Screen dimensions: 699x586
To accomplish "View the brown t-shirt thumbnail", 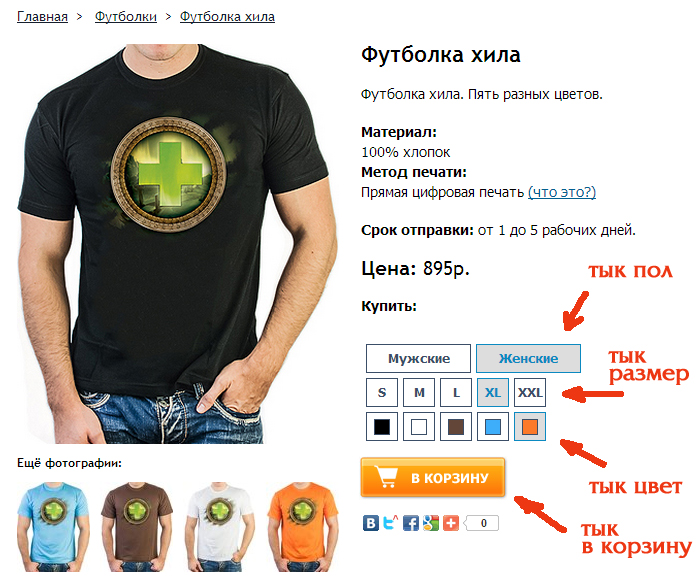I will pyautogui.click(x=137, y=527).
